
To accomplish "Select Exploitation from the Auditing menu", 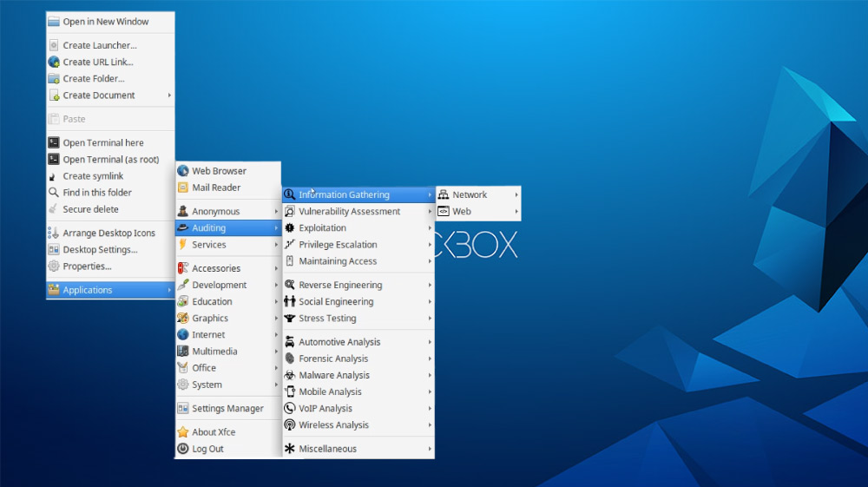I will tap(323, 228).
